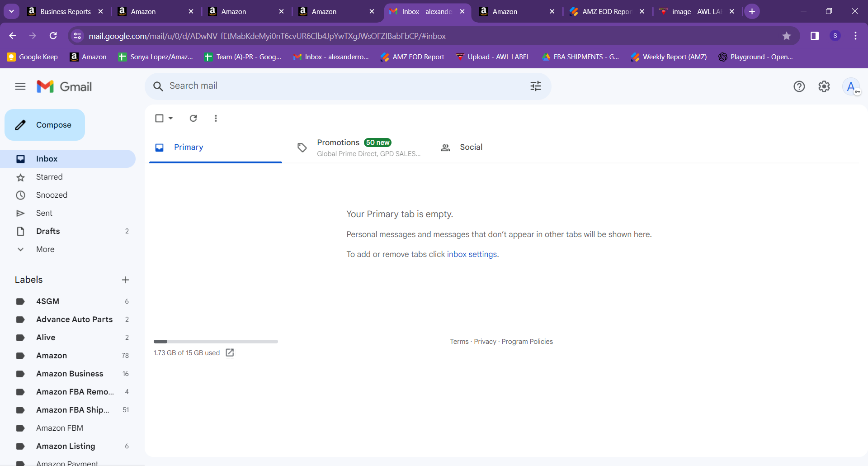Image resolution: width=868 pixels, height=466 pixels.
Task: Expand the More sidebar section
Action: coord(45,249)
